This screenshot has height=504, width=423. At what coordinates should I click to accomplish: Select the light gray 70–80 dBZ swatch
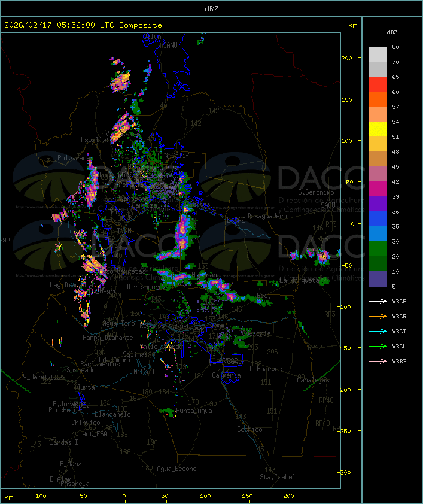[x=378, y=54]
